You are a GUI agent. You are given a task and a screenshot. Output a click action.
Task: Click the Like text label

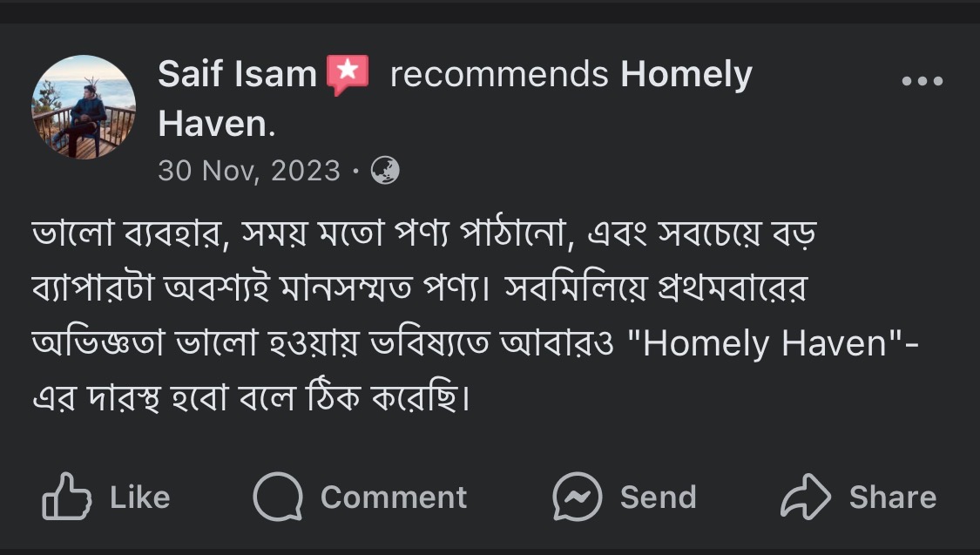point(140,497)
